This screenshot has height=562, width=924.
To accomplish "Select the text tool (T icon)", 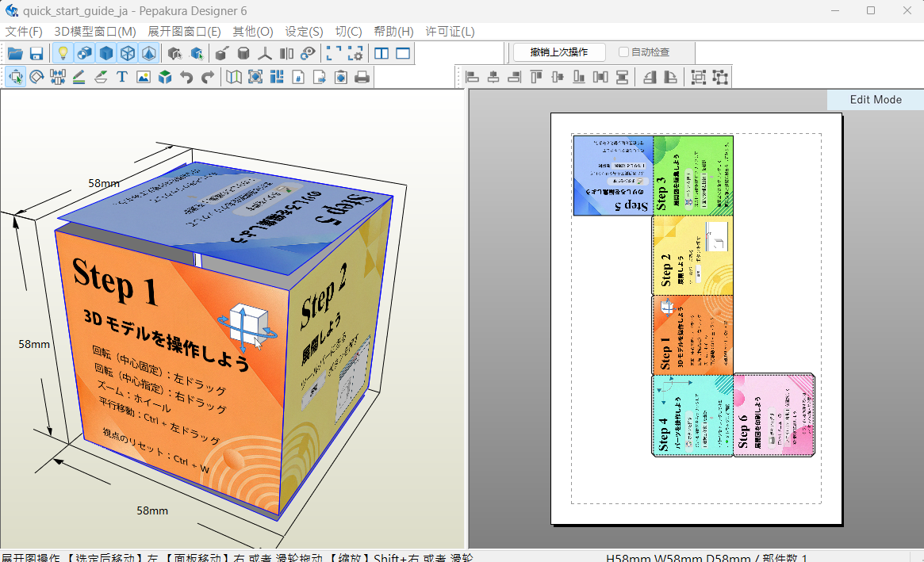I will (x=122, y=77).
